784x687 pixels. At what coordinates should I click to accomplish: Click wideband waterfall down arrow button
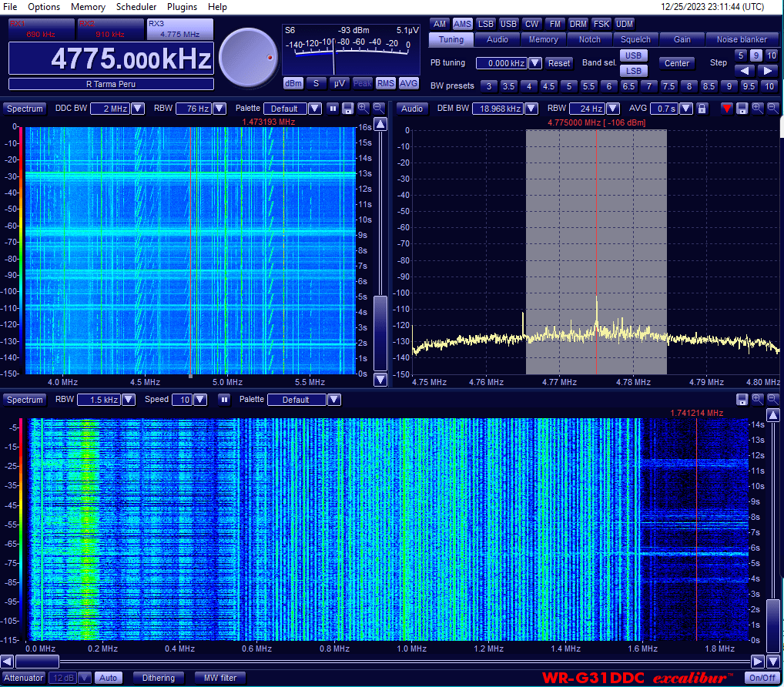[x=773, y=662]
